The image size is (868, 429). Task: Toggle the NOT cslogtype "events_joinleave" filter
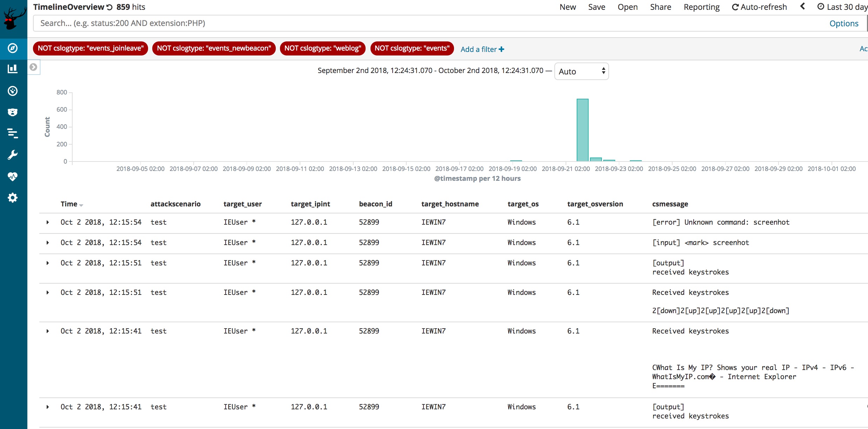click(x=91, y=48)
